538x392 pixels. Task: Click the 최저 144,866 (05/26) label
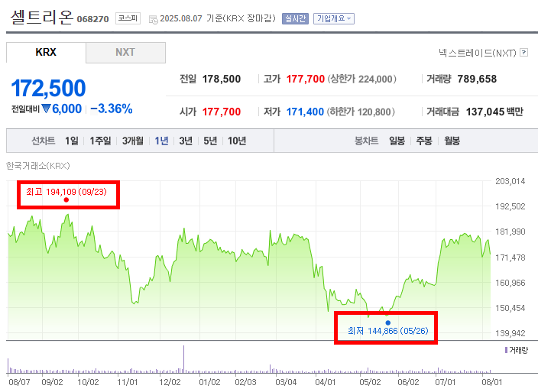pos(387,331)
